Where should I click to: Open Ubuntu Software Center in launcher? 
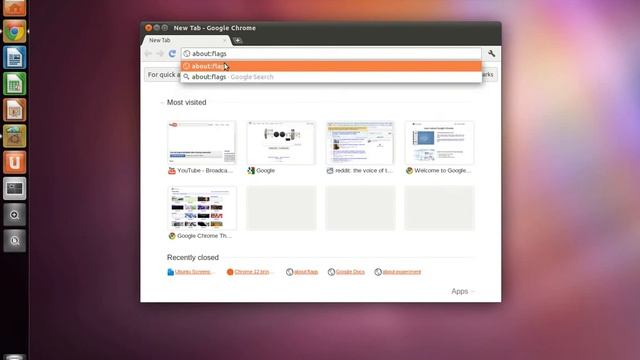pyautogui.click(x=15, y=136)
